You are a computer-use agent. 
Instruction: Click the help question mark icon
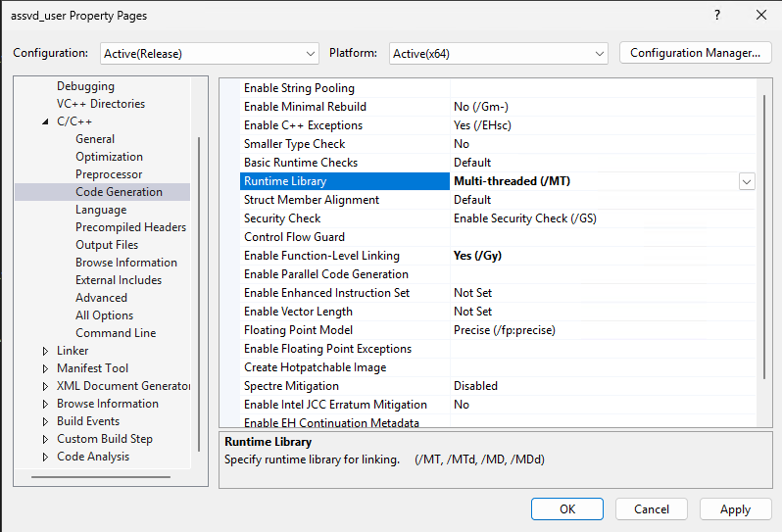[x=716, y=15]
